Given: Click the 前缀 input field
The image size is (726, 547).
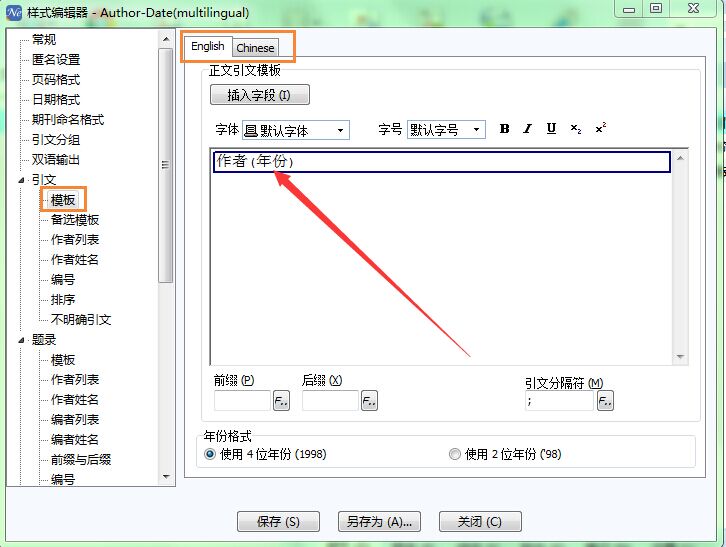Looking at the screenshot, I should (242, 401).
